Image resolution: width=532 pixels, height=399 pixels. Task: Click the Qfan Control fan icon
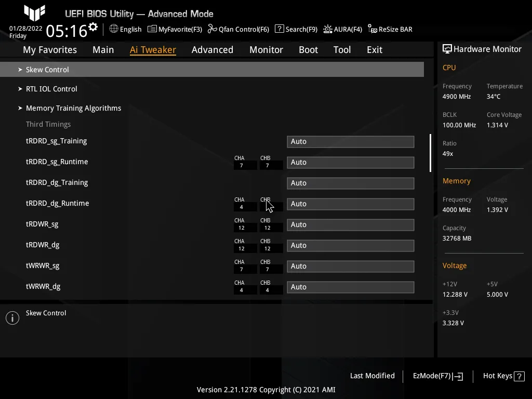pyautogui.click(x=212, y=29)
